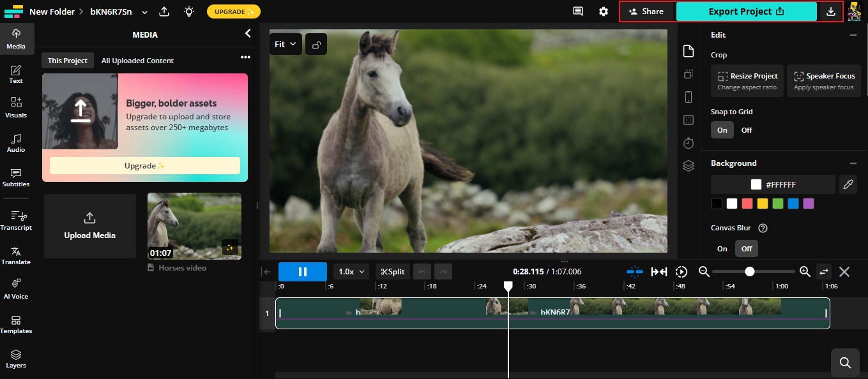Select the red background color swatch
This screenshot has height=379, width=868.
pos(747,204)
